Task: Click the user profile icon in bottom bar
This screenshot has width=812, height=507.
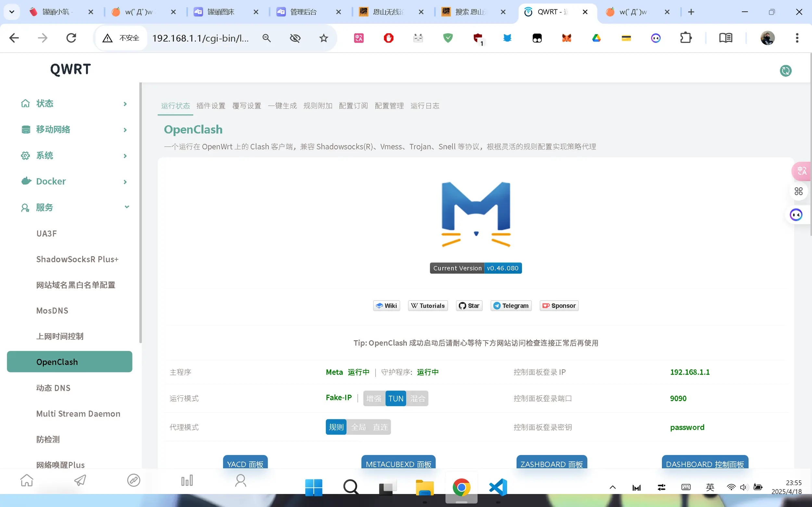Action: (x=241, y=480)
